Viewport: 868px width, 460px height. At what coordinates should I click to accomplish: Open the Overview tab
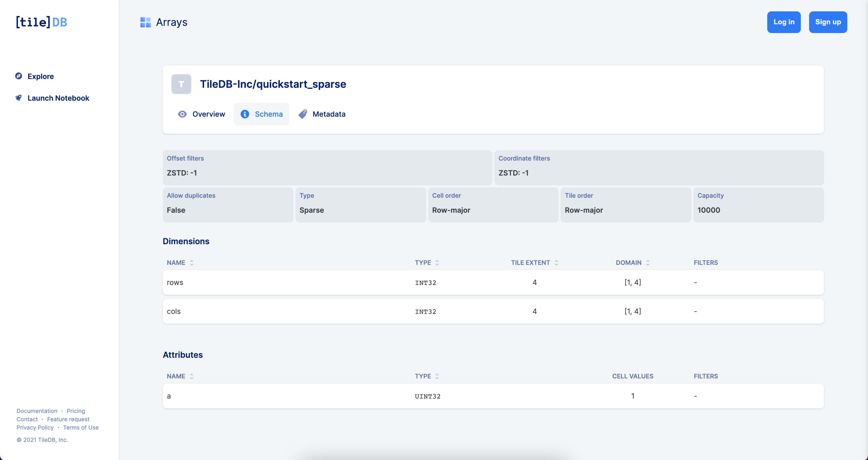click(202, 114)
